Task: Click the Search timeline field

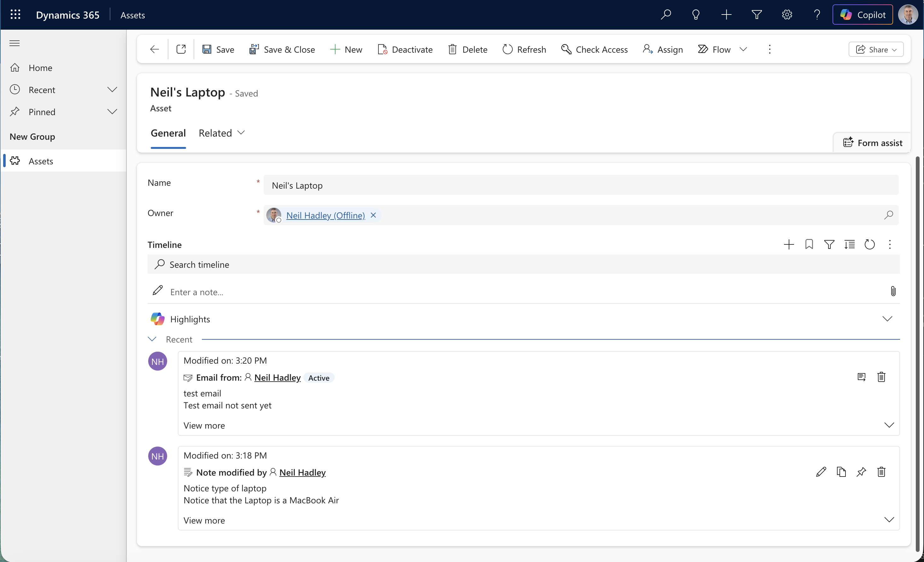Action: tap(523, 265)
